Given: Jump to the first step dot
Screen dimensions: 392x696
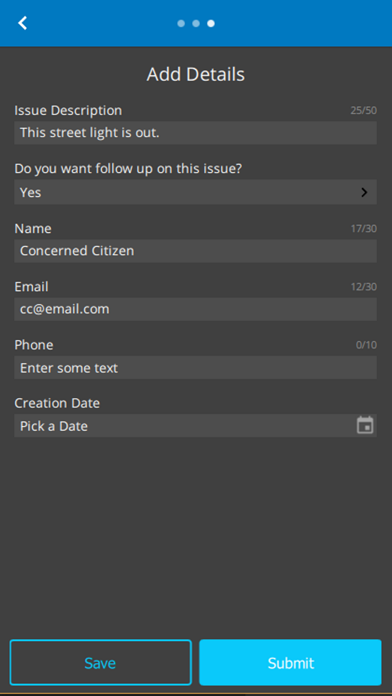Looking at the screenshot, I should point(181,23).
